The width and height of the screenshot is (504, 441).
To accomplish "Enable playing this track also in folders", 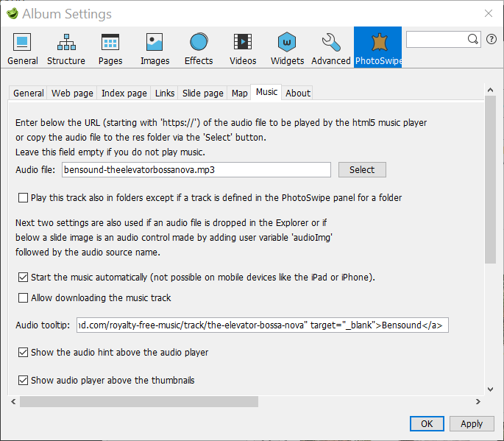I will (x=24, y=198).
